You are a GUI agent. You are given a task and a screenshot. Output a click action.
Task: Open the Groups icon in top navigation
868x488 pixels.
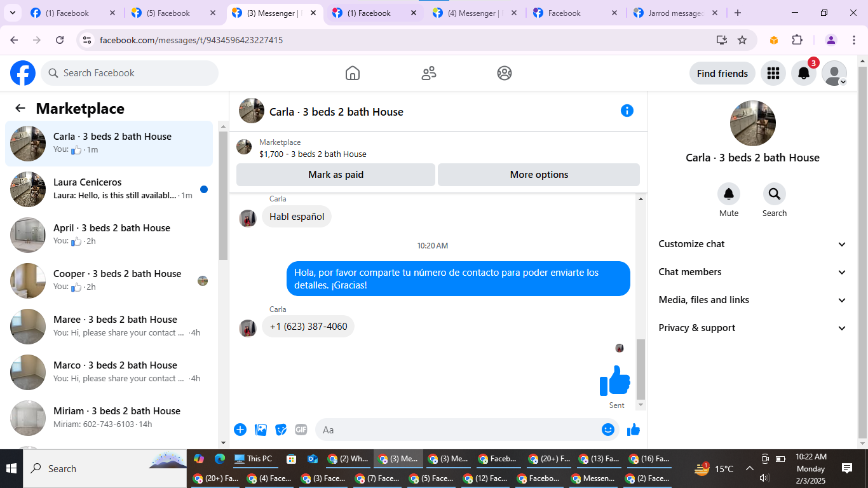(x=505, y=73)
